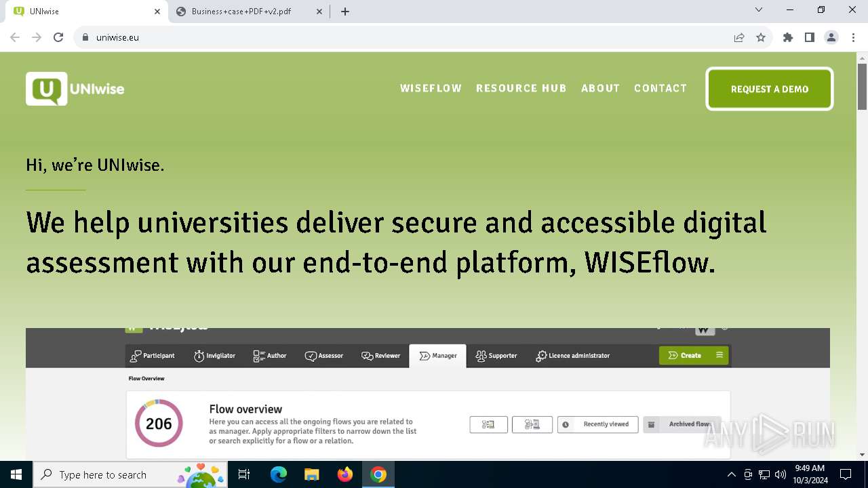Open the notification center icon
The width and height of the screenshot is (868, 488).
tap(846, 474)
